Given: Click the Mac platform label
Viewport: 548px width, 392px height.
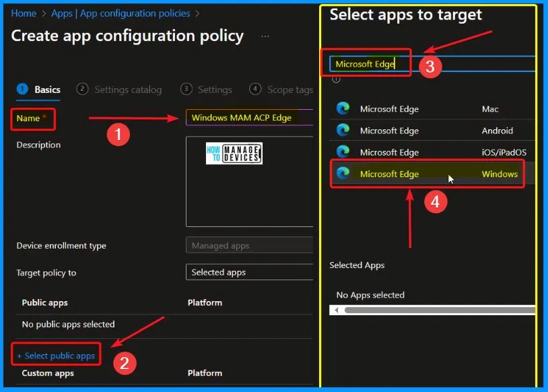Looking at the screenshot, I should (x=490, y=109).
